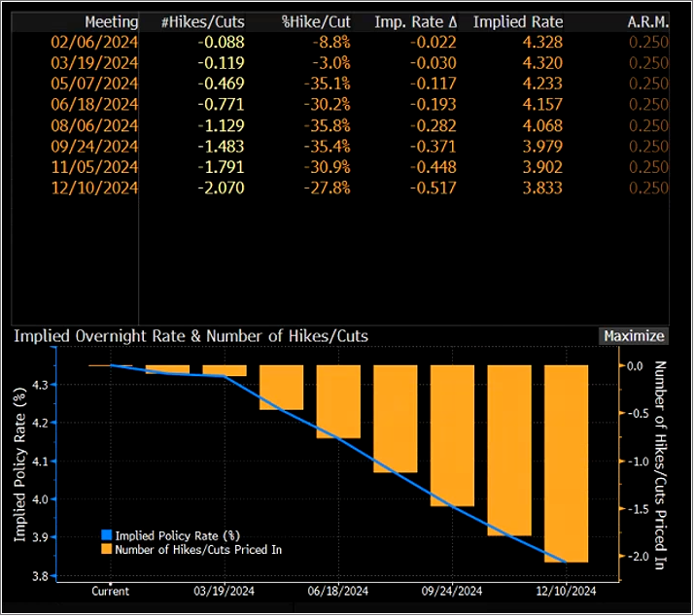Click the -0.282 implied rate change

click(434, 125)
